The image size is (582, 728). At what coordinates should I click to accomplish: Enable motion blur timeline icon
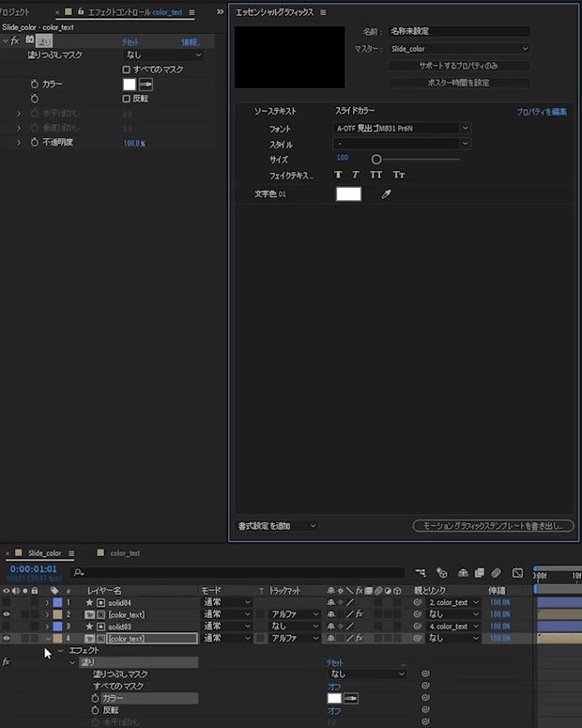[x=497, y=573]
